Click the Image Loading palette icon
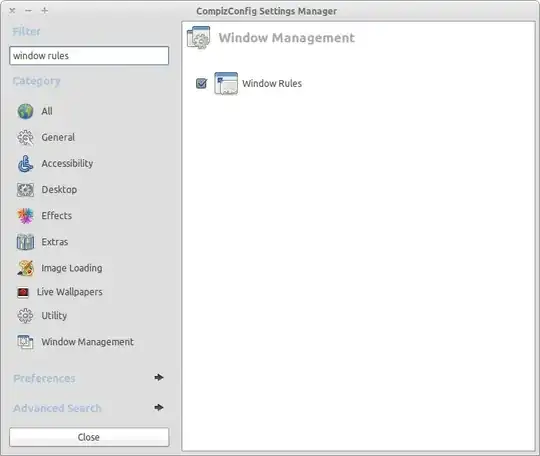This screenshot has height=456, width=540. [x=25, y=268]
